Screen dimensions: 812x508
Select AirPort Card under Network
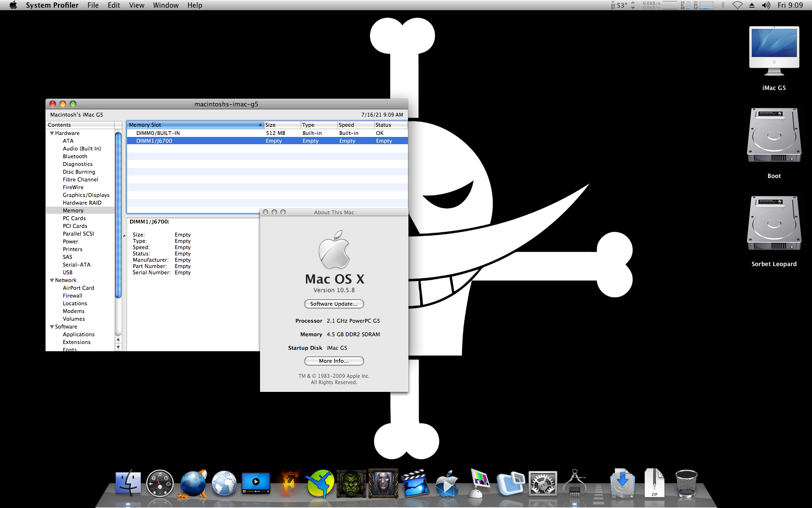[x=78, y=288]
